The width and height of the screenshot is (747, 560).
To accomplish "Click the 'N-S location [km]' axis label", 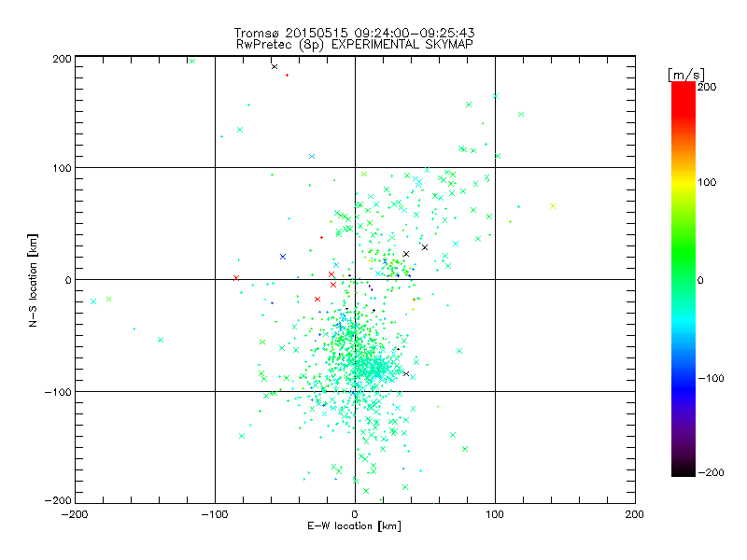I will 33,281.
